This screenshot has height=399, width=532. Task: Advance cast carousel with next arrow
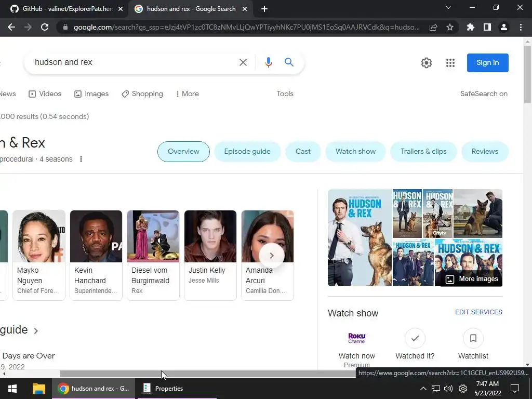(271, 256)
